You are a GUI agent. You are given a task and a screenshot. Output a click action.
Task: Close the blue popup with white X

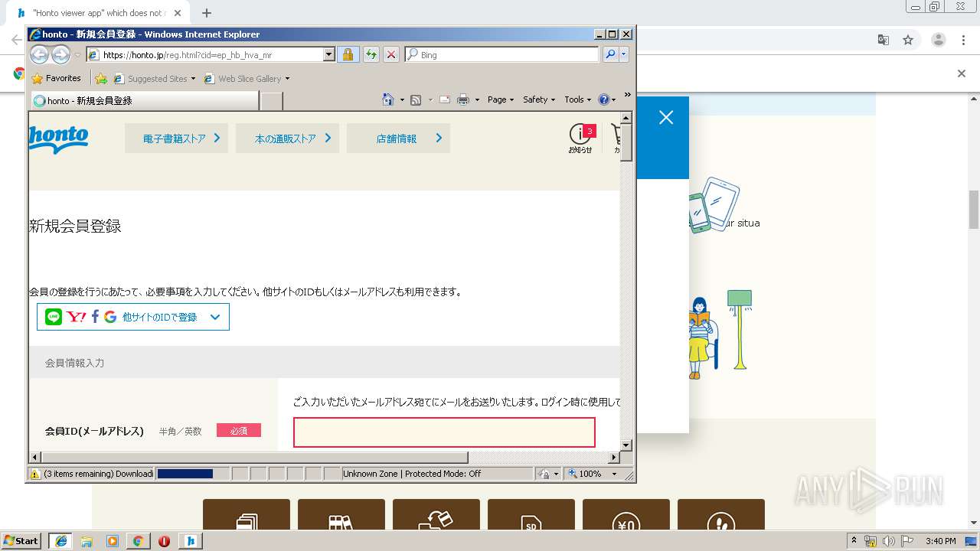tap(666, 117)
